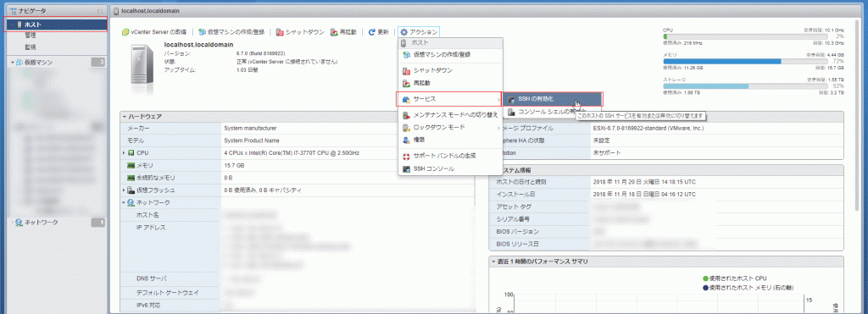
Task: Click the メンテナンス モード icon in menu
Action: [x=406, y=115]
